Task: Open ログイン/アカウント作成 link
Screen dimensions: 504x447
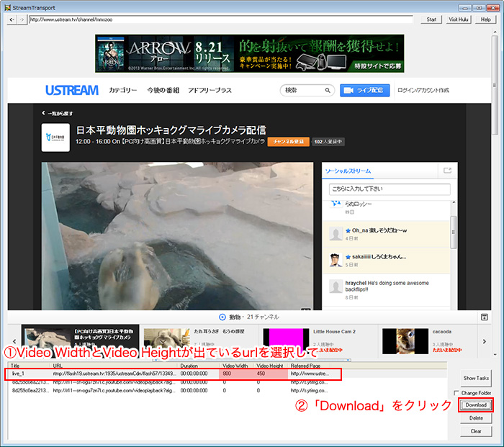Action: click(x=423, y=90)
